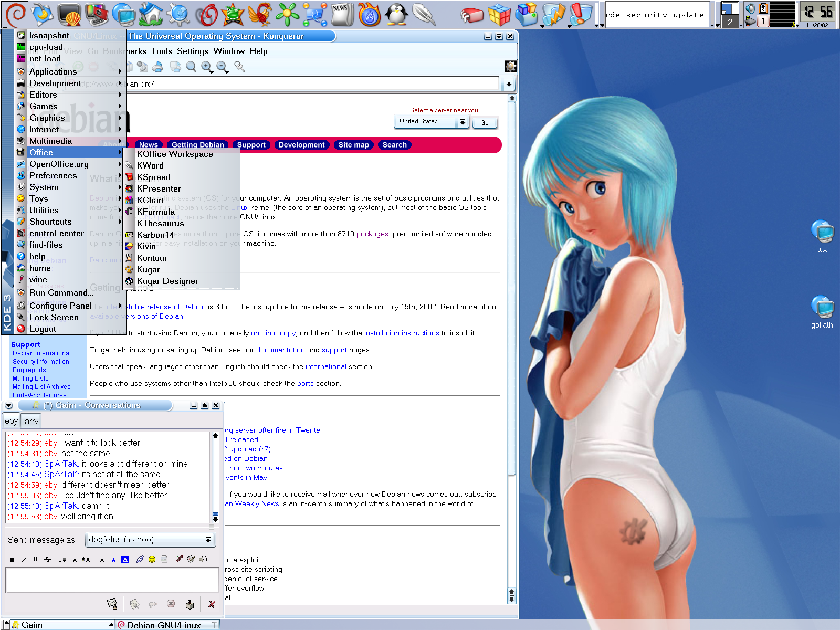Switch to the larry conversation tab
Viewport: 840px width, 630px height.
coord(30,421)
